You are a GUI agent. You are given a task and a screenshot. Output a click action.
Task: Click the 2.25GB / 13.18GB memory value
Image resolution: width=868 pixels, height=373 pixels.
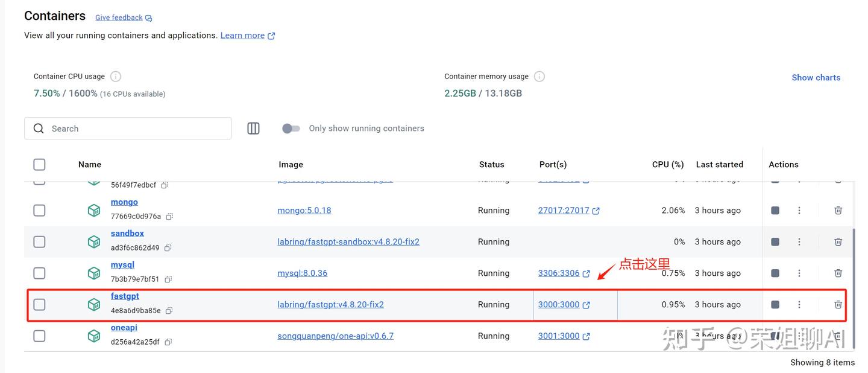(483, 93)
